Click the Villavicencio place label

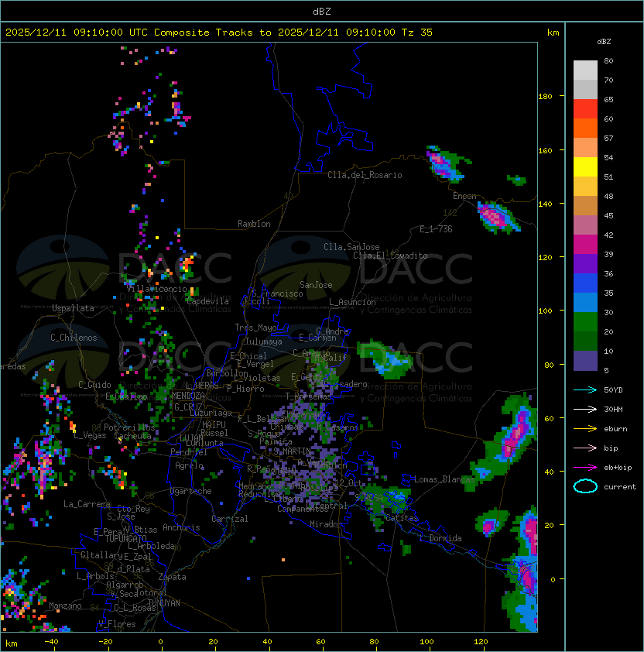(156, 289)
